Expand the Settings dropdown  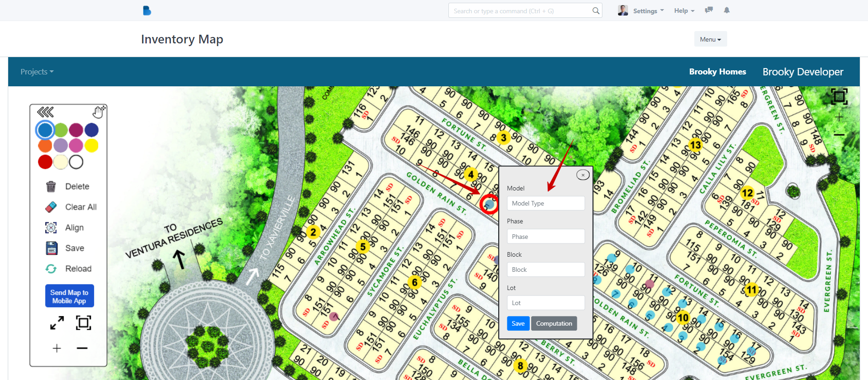[648, 11]
